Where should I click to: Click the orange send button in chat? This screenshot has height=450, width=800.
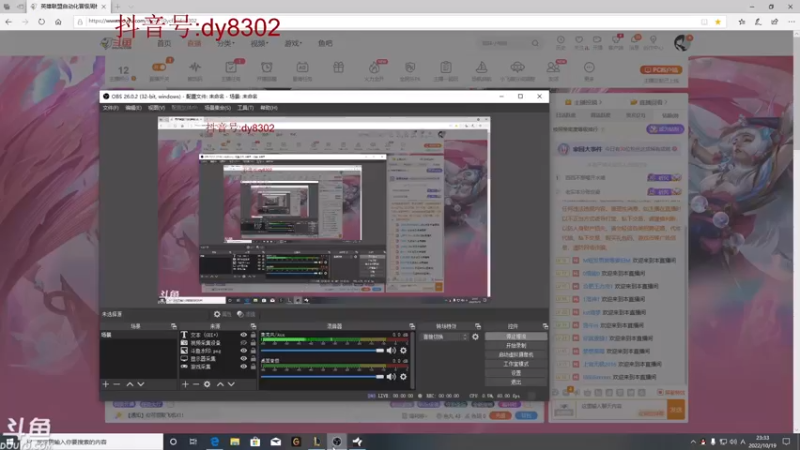pos(677,410)
